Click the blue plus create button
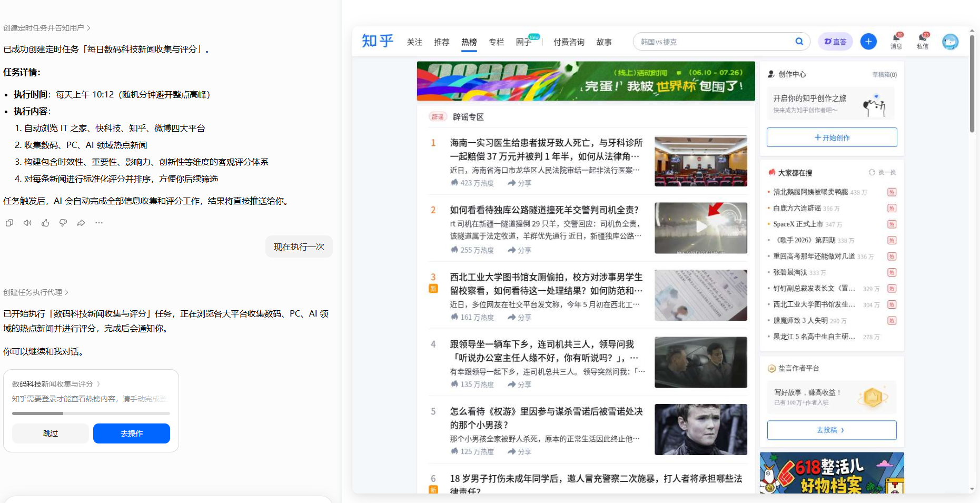Screen dimensions: 980x503 868,41
